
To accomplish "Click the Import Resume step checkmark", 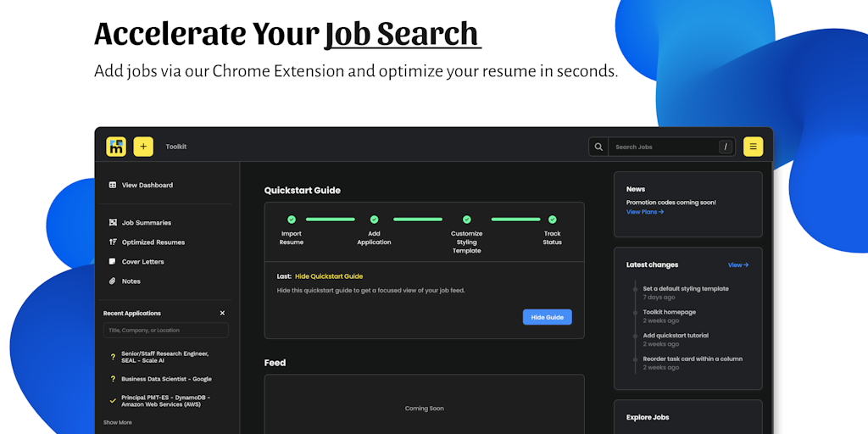I will pos(292,220).
